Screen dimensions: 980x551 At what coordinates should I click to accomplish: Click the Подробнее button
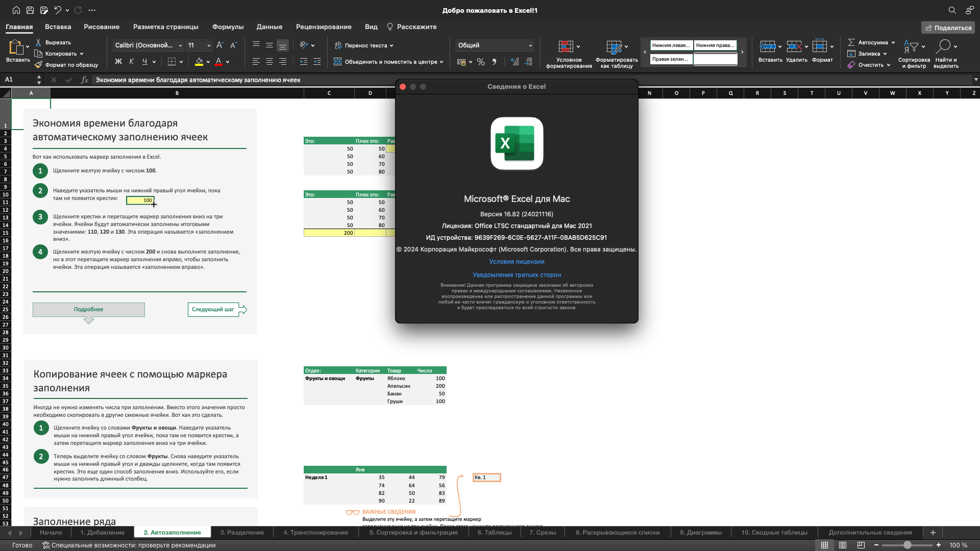click(88, 309)
